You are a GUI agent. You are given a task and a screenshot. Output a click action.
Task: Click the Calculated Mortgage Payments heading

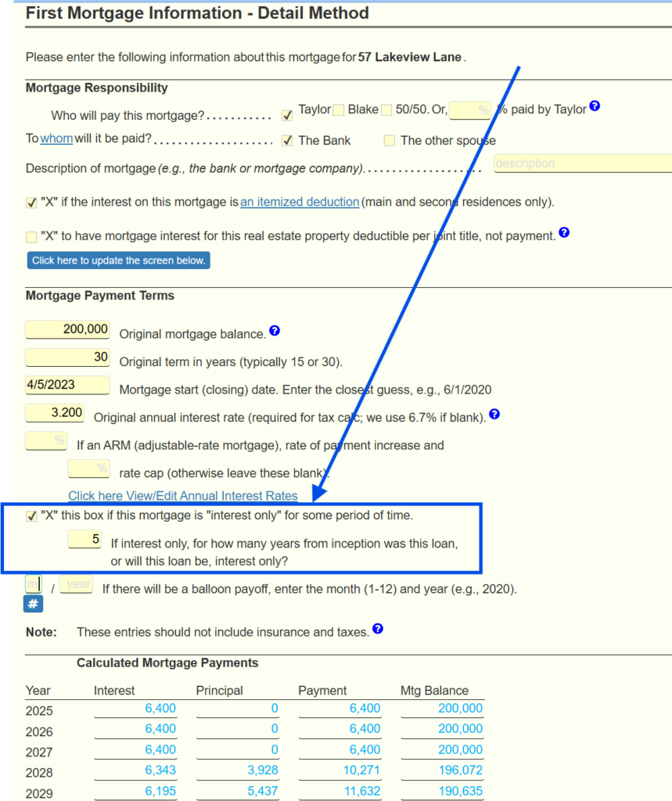[x=167, y=663]
